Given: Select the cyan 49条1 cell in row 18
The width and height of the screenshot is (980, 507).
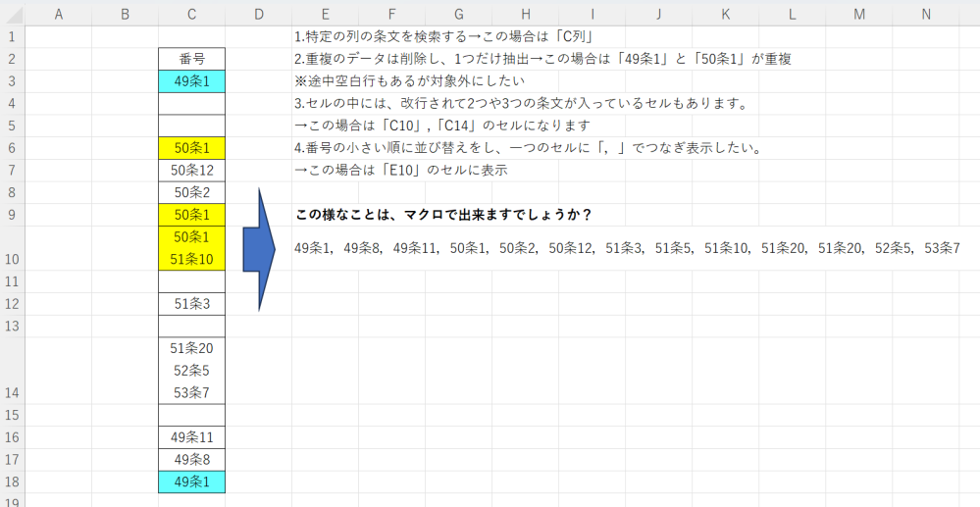Looking at the screenshot, I should 191,482.
